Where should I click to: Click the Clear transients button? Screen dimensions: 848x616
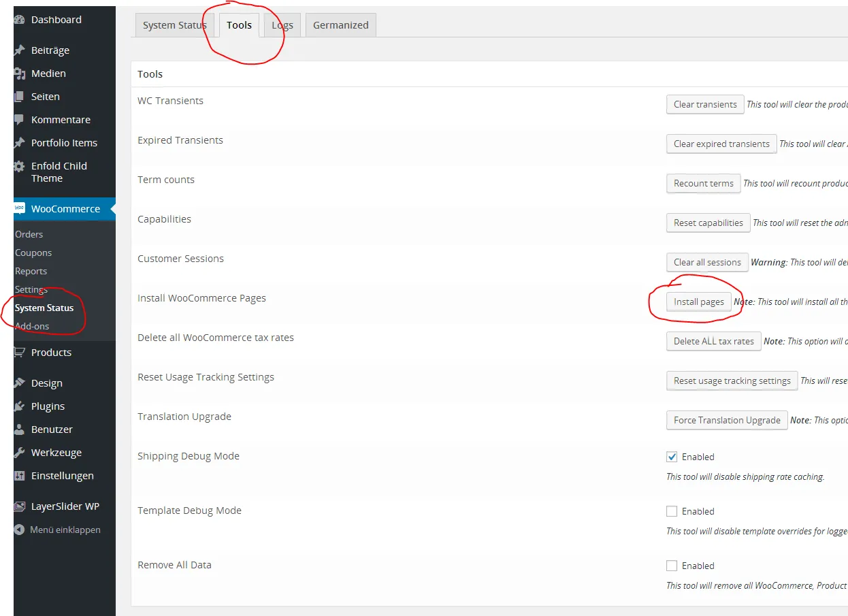coord(705,104)
